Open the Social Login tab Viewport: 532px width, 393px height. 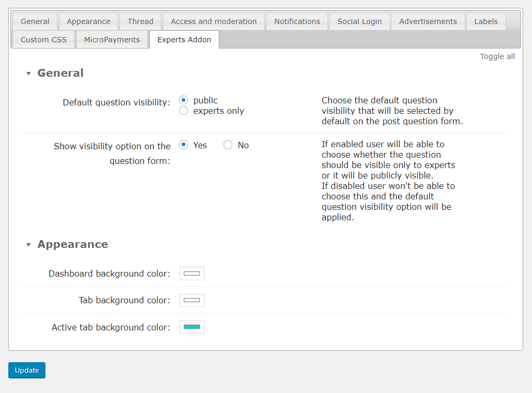[x=359, y=21]
